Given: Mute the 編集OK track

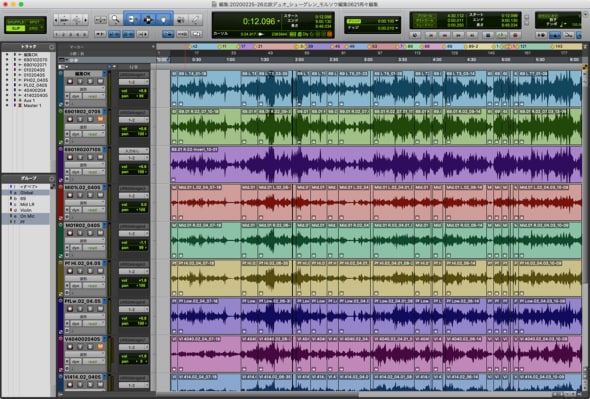Looking at the screenshot, I should click(x=100, y=81).
